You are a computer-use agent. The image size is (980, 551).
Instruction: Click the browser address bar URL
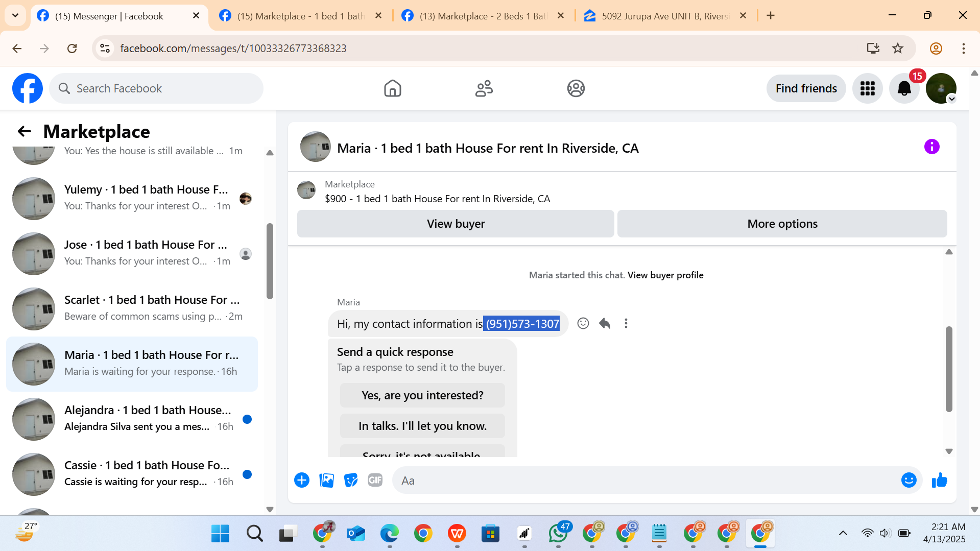pos(233,48)
